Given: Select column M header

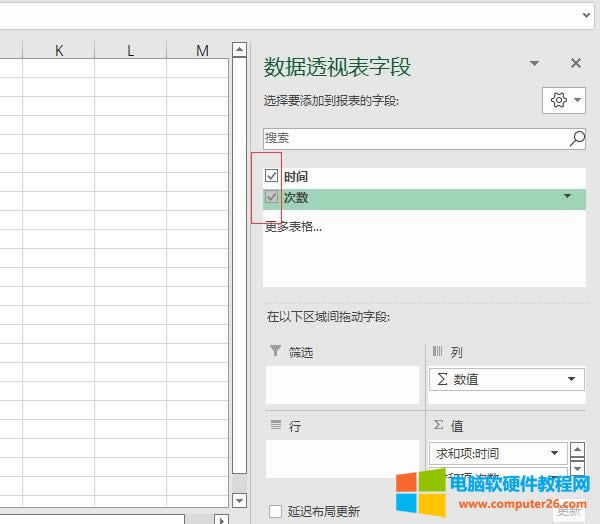Looking at the screenshot, I should (202, 50).
